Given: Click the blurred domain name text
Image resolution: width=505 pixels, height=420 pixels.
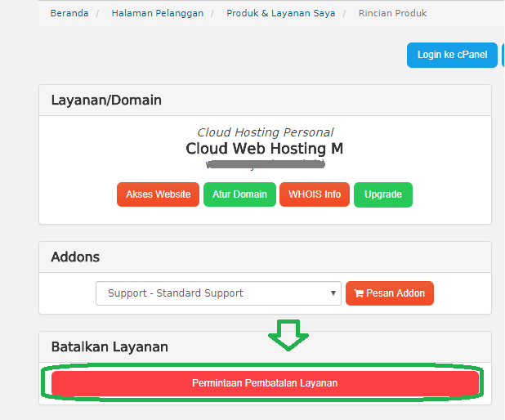Looking at the screenshot, I should 265,164.
